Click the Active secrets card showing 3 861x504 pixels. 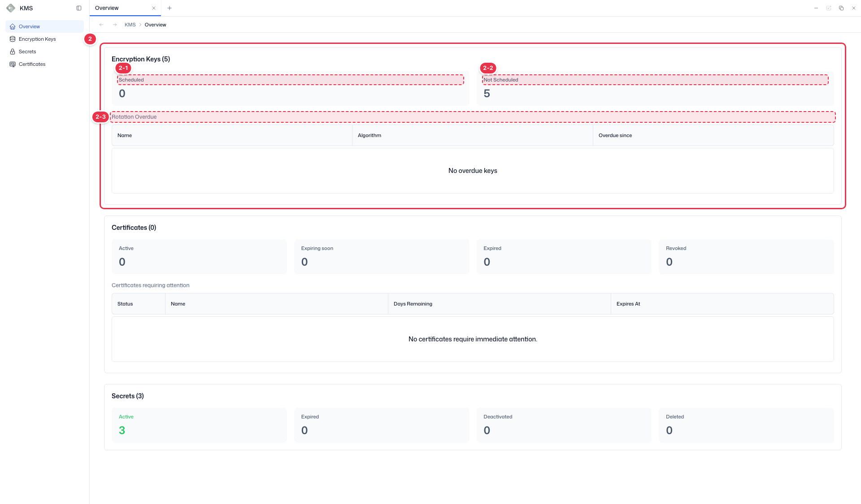tap(199, 425)
